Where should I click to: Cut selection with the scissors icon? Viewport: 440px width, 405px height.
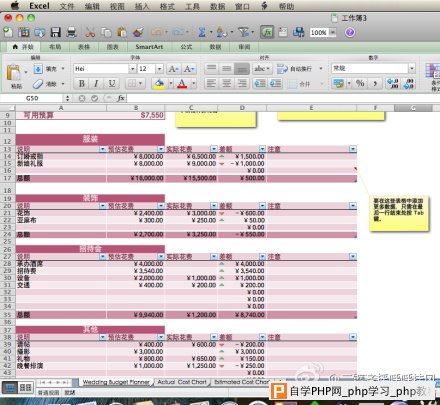(90, 32)
